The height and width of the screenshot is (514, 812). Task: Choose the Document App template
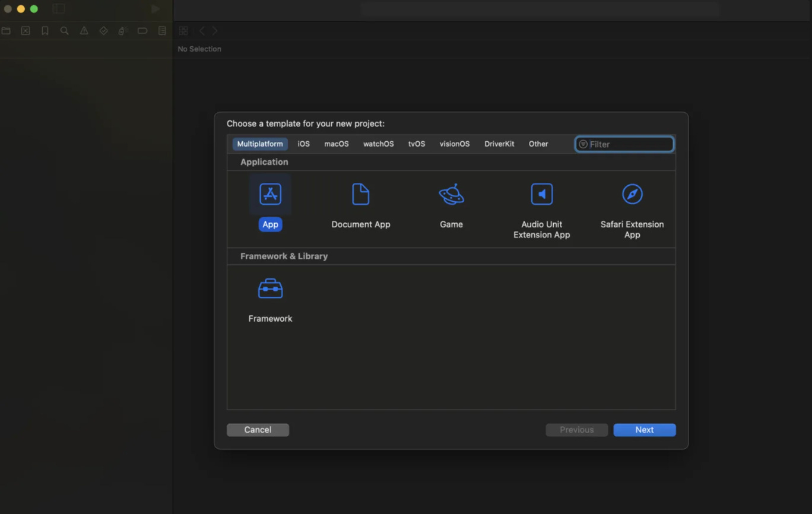(360, 195)
